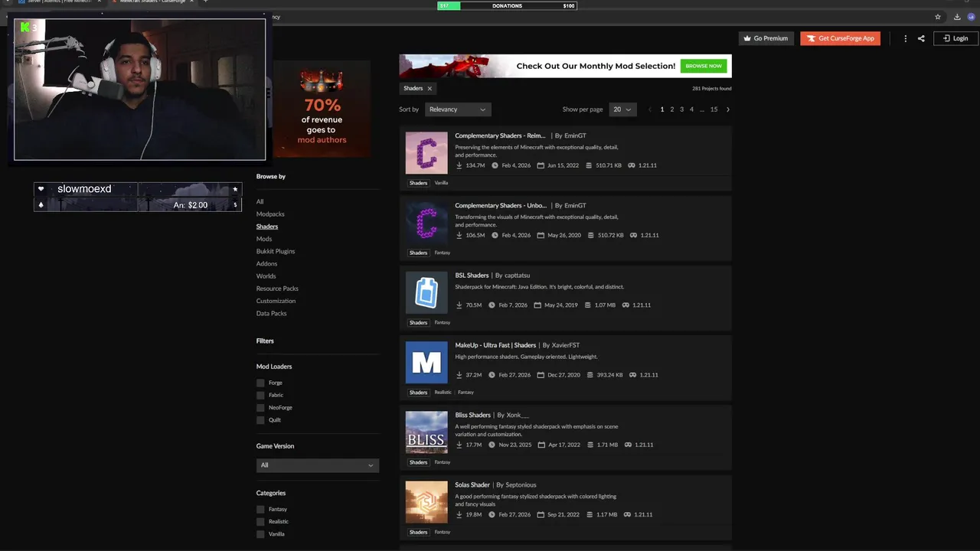The height and width of the screenshot is (551, 980).
Task: Open browser profile avatar
Action: pos(971,17)
